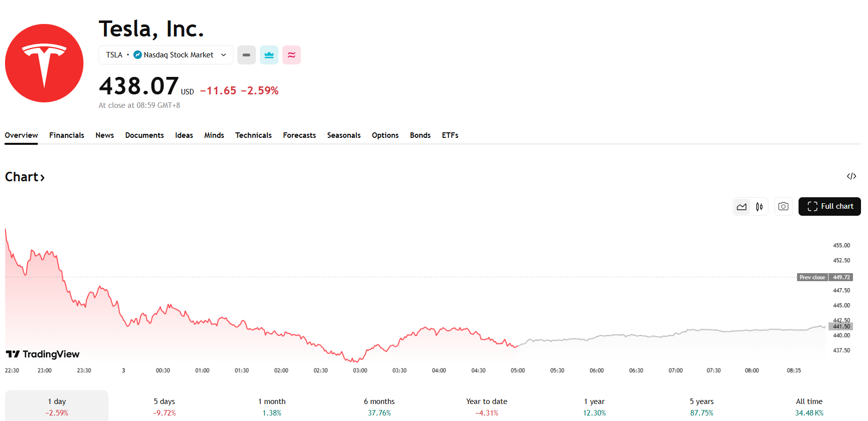Viewport: 868px width, 421px height.
Task: Take a chart snapshot with camera icon
Action: pos(784,206)
